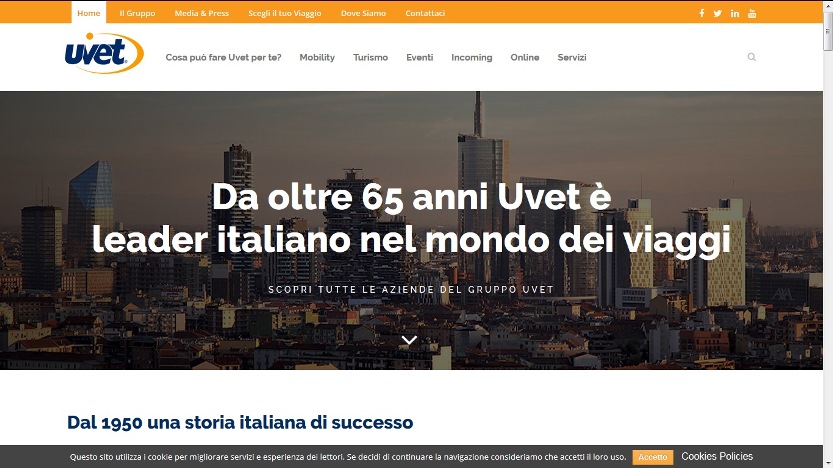Accept cookies with the Accetto button
This screenshot has height=468, width=833.
tap(653, 457)
